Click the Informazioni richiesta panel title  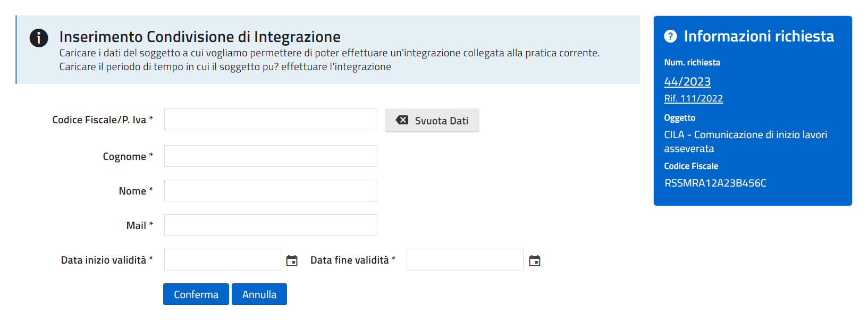tap(759, 36)
